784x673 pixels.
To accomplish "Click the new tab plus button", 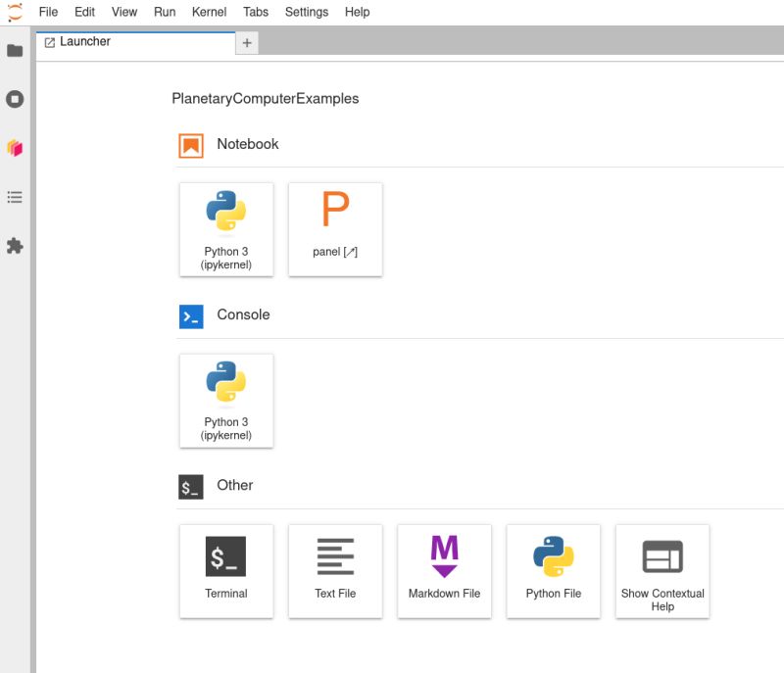I will [246, 42].
